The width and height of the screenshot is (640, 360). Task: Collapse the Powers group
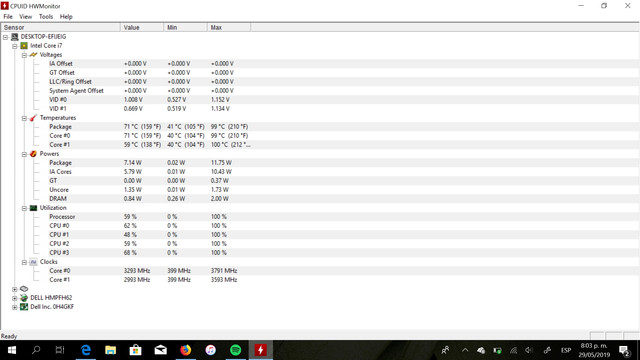click(x=24, y=154)
